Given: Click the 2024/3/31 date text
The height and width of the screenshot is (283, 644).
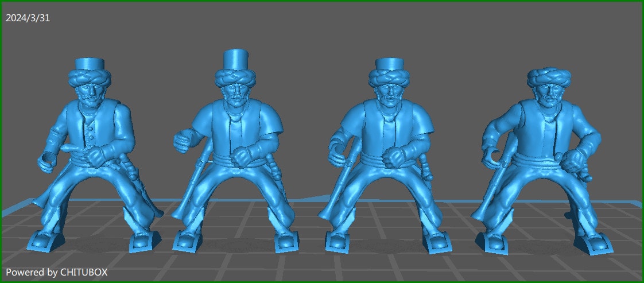Looking at the screenshot, I should (x=28, y=18).
